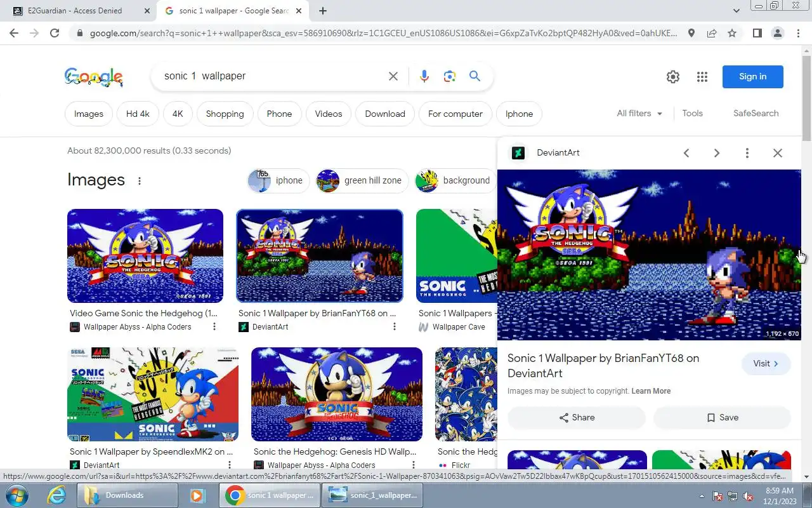Image resolution: width=812 pixels, height=508 pixels.
Task: Open the SafeSearch setting
Action: click(x=756, y=114)
